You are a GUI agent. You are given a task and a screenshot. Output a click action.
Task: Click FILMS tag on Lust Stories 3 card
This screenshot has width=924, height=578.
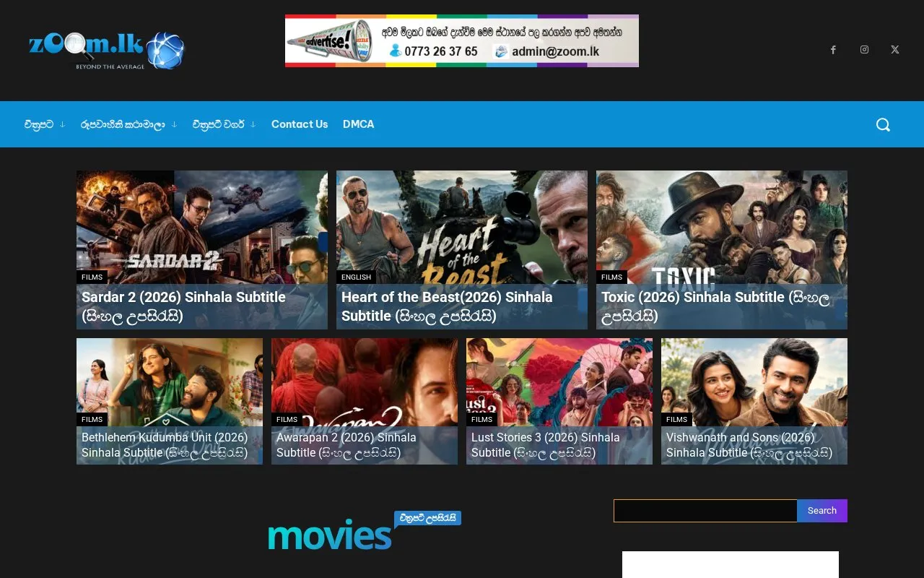click(x=481, y=420)
